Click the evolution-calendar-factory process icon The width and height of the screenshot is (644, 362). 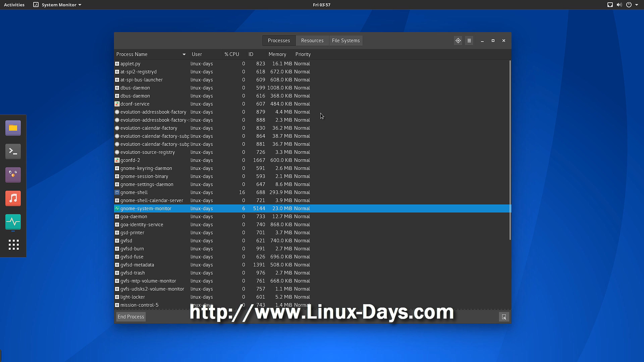[117, 128]
